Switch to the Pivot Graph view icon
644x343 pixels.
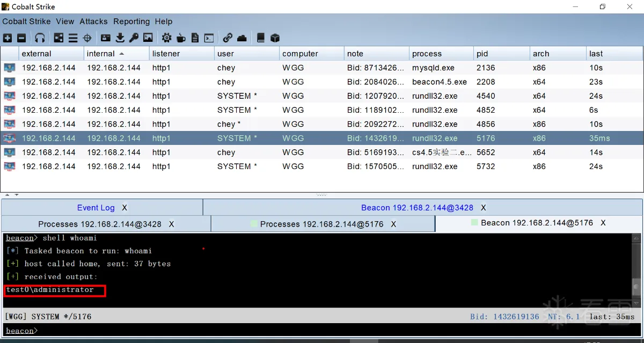coord(58,38)
